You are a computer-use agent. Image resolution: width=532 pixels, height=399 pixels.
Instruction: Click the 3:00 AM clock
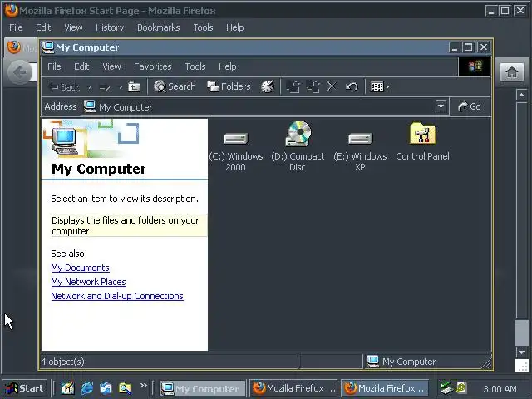pos(500,389)
